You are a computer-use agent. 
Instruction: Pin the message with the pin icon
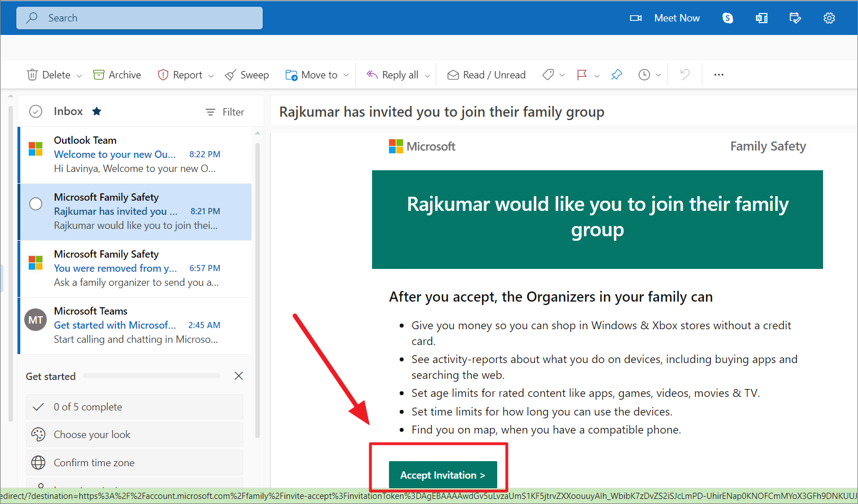pyautogui.click(x=617, y=75)
